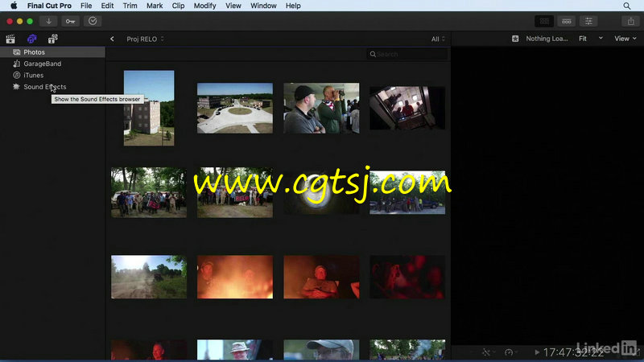644x362 pixels.
Task: Open the Help menu
Action: coord(293,6)
